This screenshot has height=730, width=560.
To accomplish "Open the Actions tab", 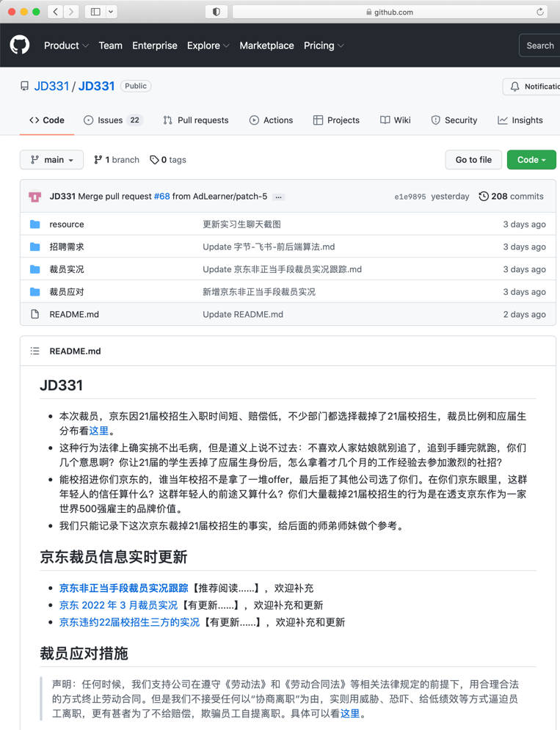I will (271, 120).
